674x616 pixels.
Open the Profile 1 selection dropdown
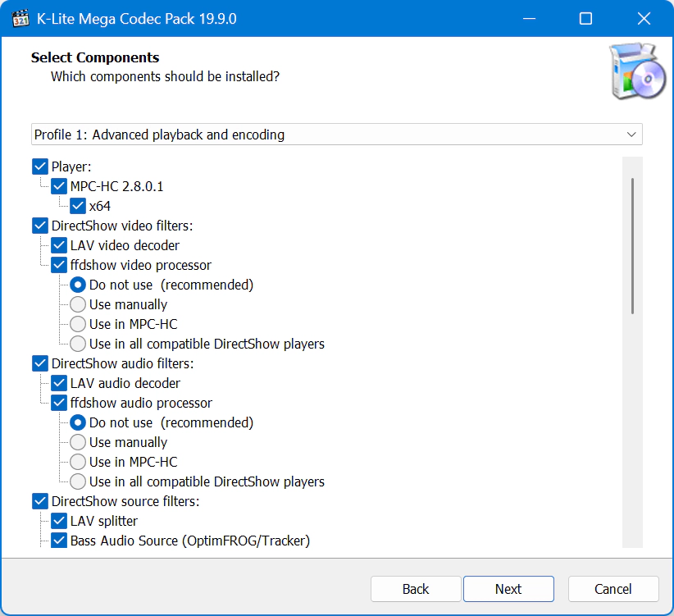click(x=336, y=135)
